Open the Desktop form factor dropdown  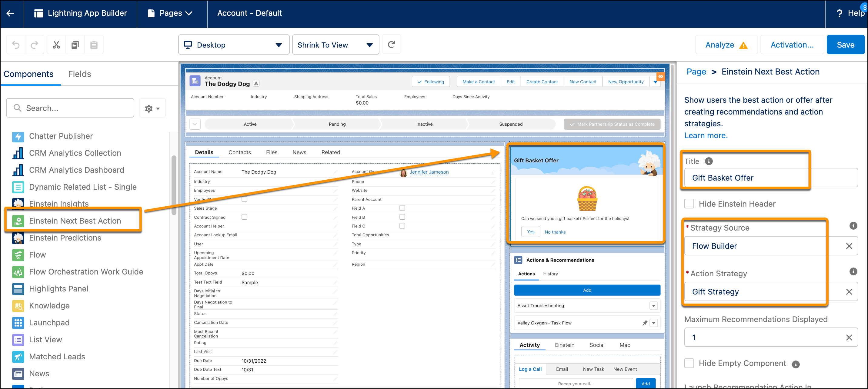233,45
